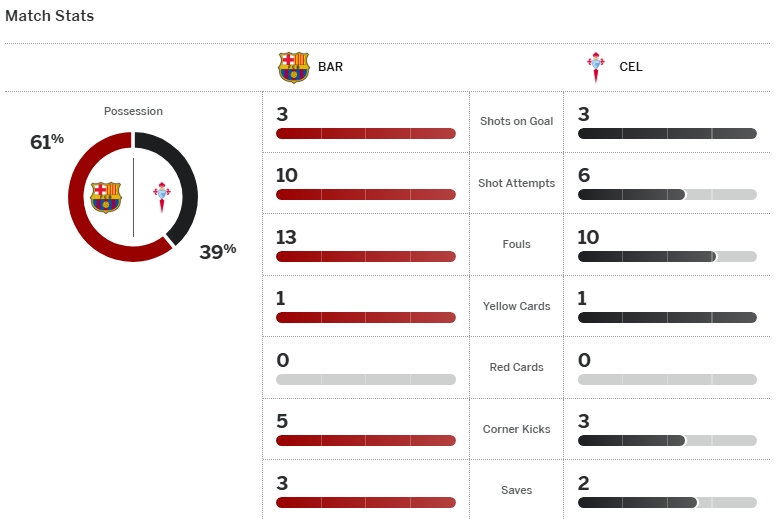Image resolution: width=776 pixels, height=519 pixels.
Task: Click Barcelona's Fouls bar
Action: pos(365,257)
